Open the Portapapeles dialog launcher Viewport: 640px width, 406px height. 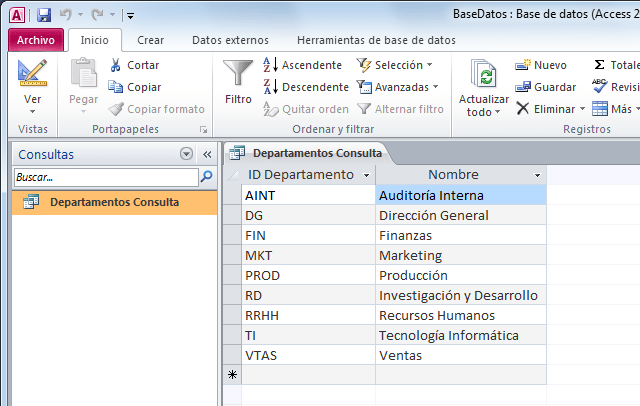(203, 130)
